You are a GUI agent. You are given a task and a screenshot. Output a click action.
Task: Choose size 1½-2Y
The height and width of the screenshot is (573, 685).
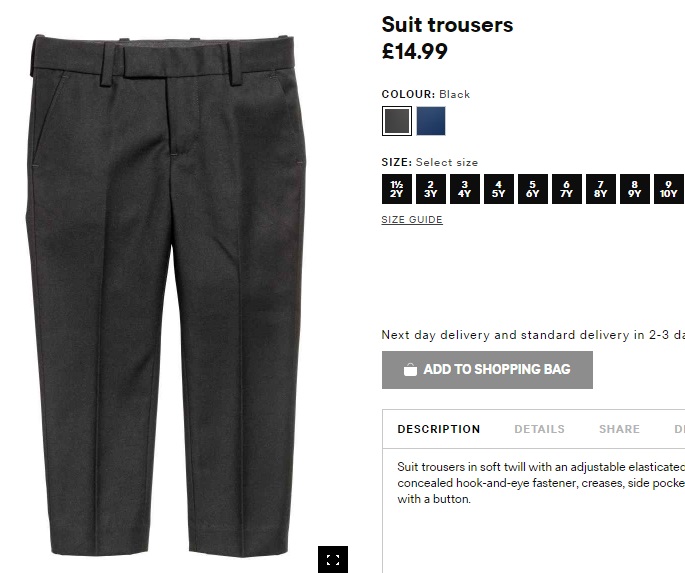(x=397, y=189)
